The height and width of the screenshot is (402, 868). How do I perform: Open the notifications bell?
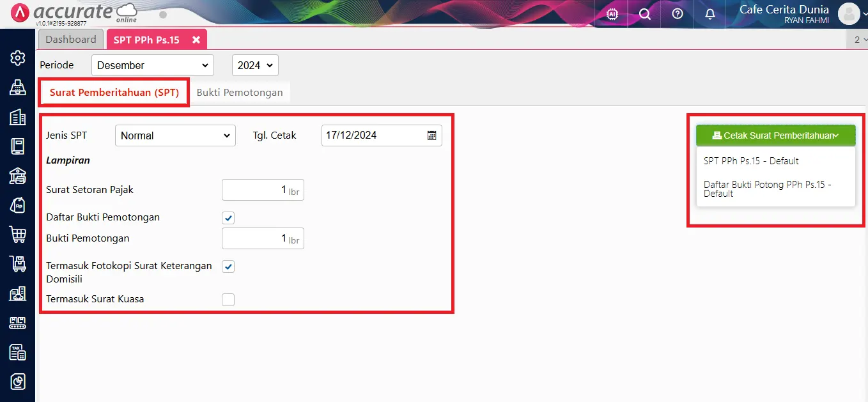pos(709,13)
